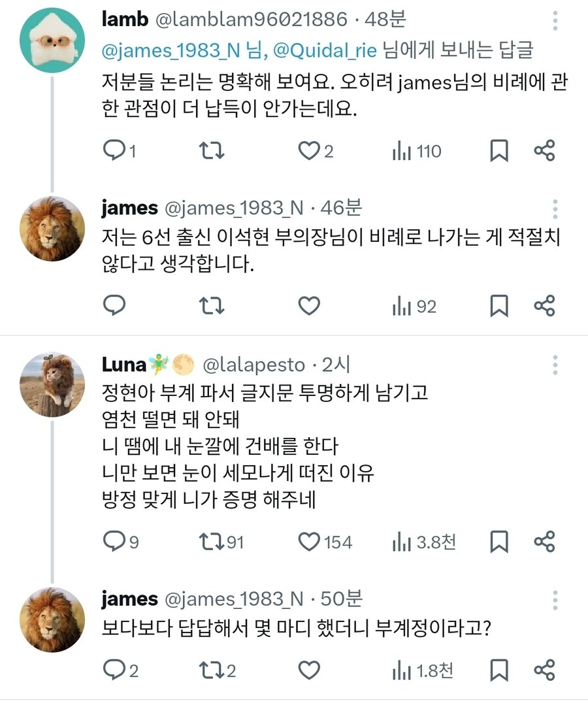588x707 pixels.
Task: Open the reply icon on lamb's tweet
Action: coord(116,151)
